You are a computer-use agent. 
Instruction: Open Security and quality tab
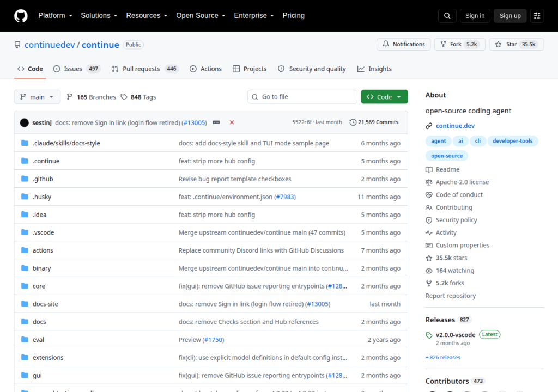312,69
